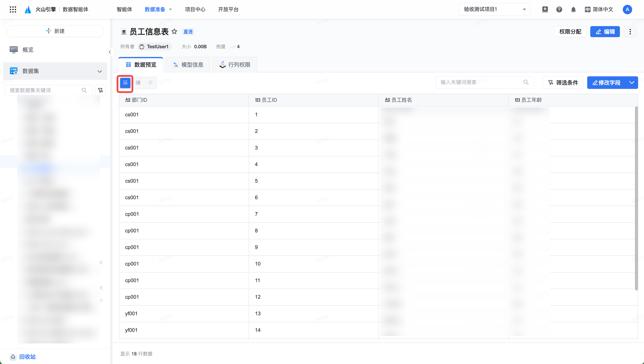Collapse the left sidebar with arrow

click(x=110, y=52)
